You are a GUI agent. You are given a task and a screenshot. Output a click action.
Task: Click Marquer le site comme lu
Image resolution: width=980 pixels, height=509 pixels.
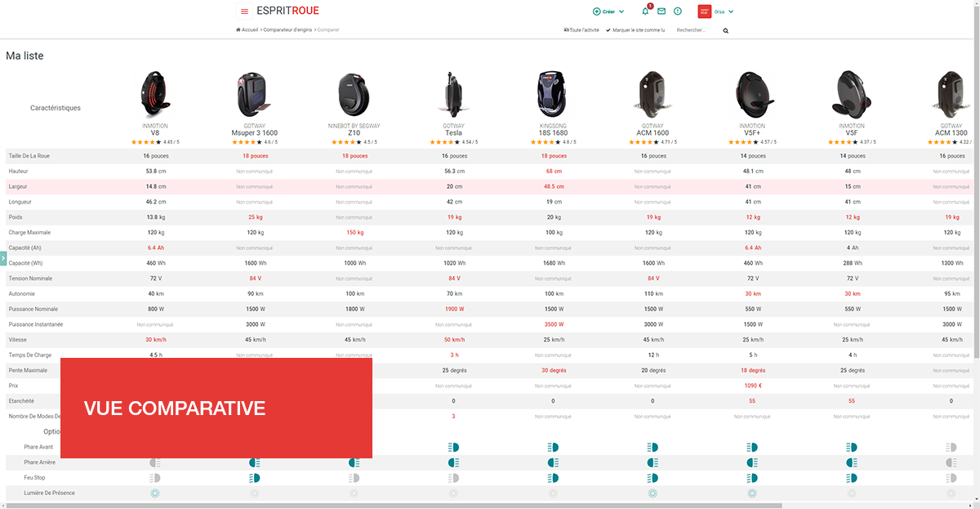tap(635, 29)
